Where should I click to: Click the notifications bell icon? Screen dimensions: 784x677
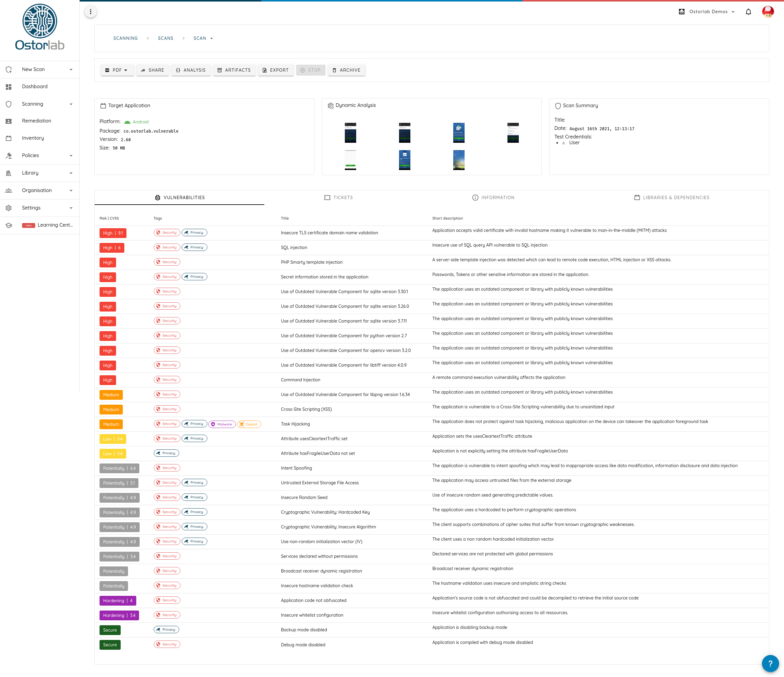point(748,12)
